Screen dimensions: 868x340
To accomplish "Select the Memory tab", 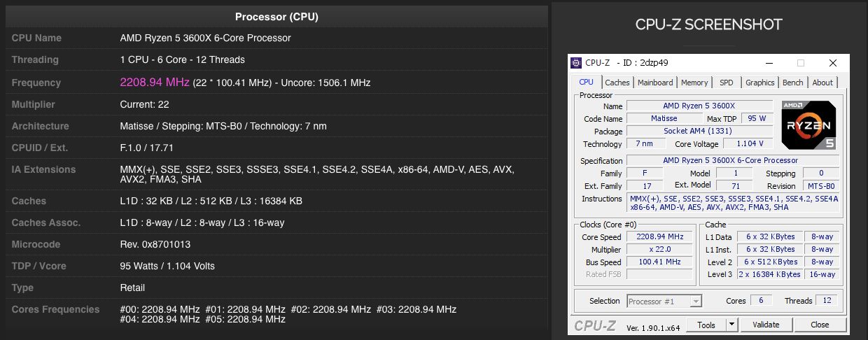I will pos(694,83).
